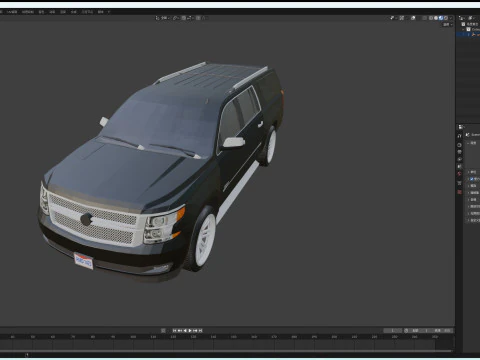Open the World properties tab
The height and width of the screenshot is (360, 480).
point(459,174)
